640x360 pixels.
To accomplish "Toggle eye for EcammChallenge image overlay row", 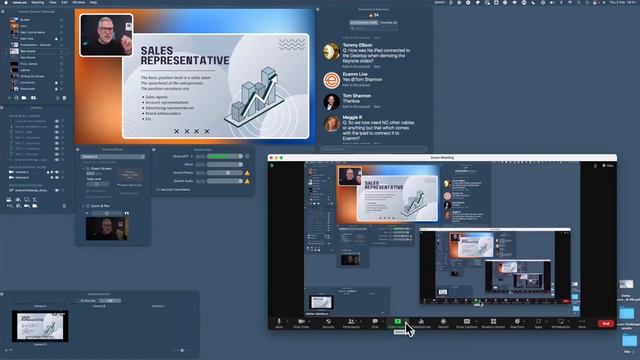I will click(x=57, y=190).
